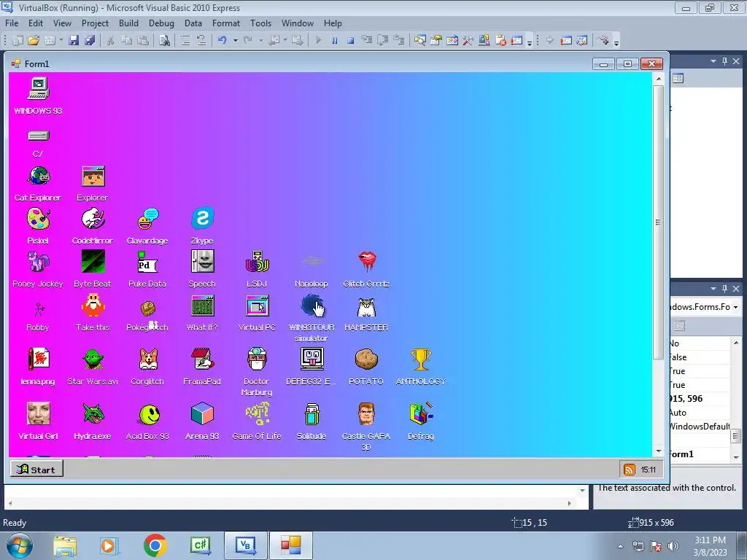Open the Undo history dropdown arrow
Viewport: 747px width, 560px height.
pyautogui.click(x=236, y=41)
